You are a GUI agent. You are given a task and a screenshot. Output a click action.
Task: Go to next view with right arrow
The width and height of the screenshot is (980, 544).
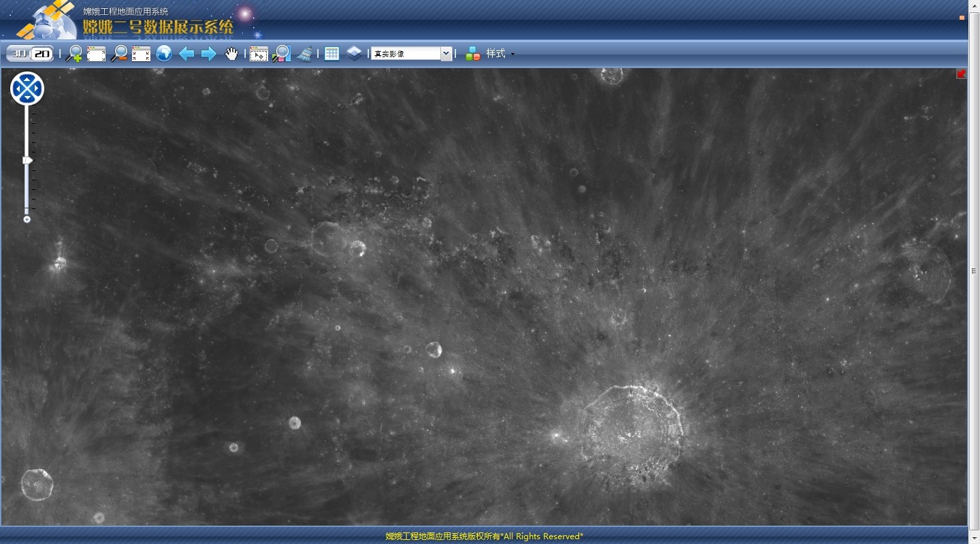(209, 54)
